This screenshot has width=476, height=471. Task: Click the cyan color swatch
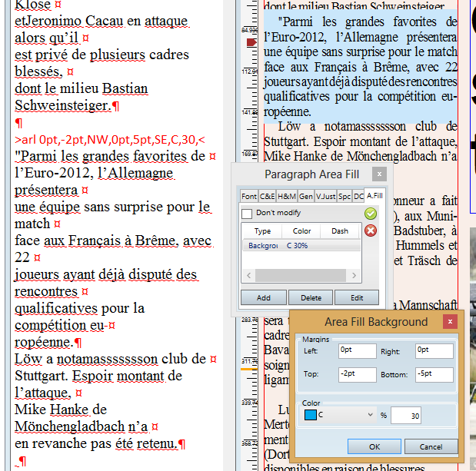point(310,415)
